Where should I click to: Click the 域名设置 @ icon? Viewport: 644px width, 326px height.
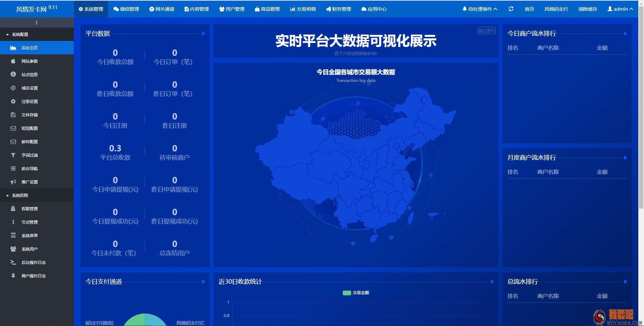pyautogui.click(x=13, y=88)
